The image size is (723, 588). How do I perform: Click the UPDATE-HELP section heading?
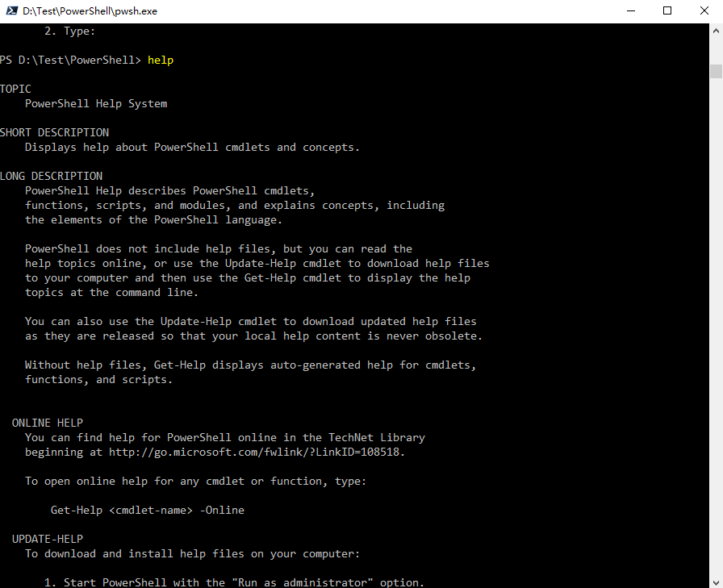tap(47, 538)
